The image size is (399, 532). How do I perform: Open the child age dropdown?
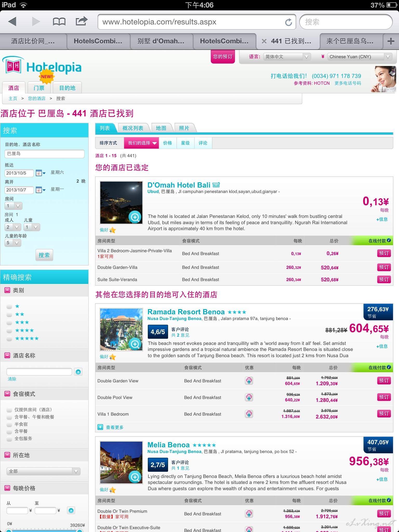click(13, 243)
